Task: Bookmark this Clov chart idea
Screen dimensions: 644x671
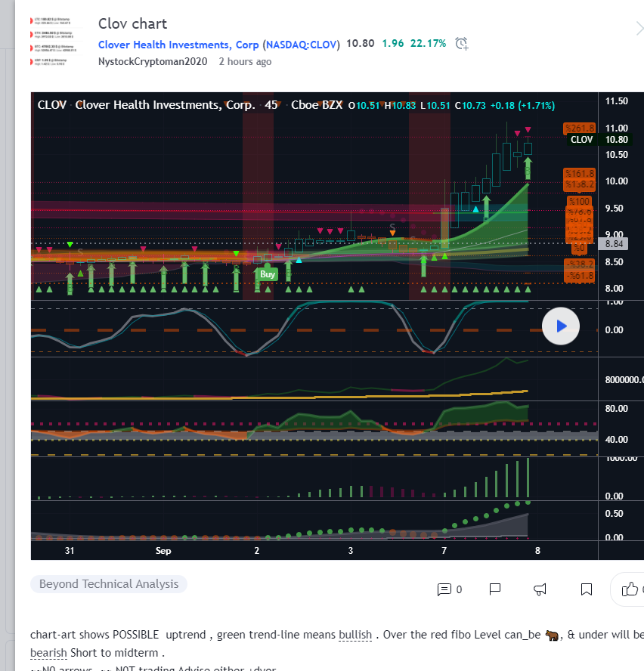Action: coord(586,589)
